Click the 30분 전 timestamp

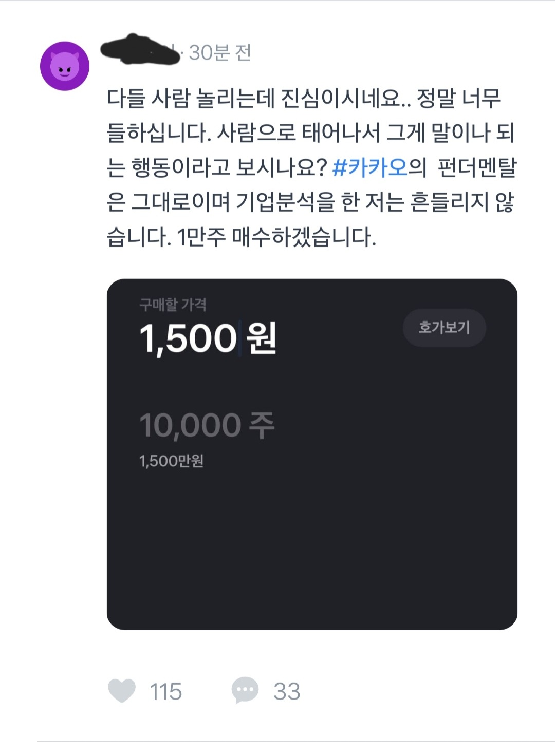click(220, 52)
